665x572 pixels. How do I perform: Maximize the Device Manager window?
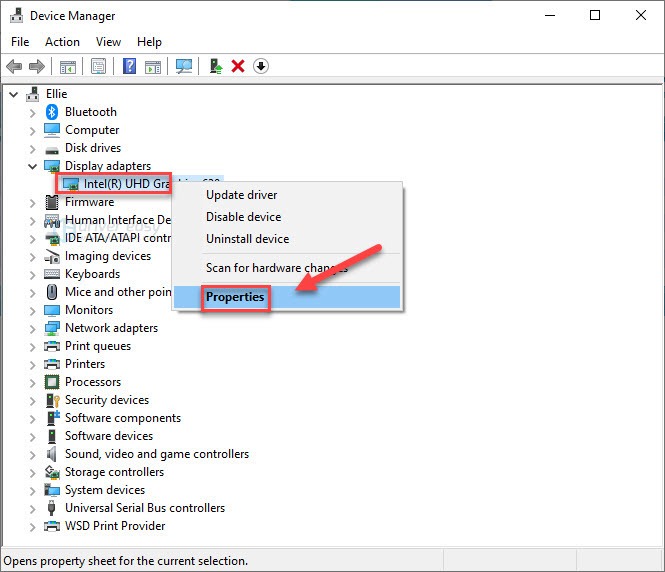click(x=595, y=15)
